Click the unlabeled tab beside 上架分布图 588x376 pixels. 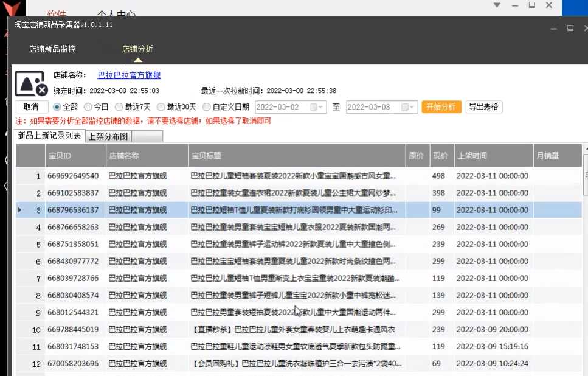[147, 136]
